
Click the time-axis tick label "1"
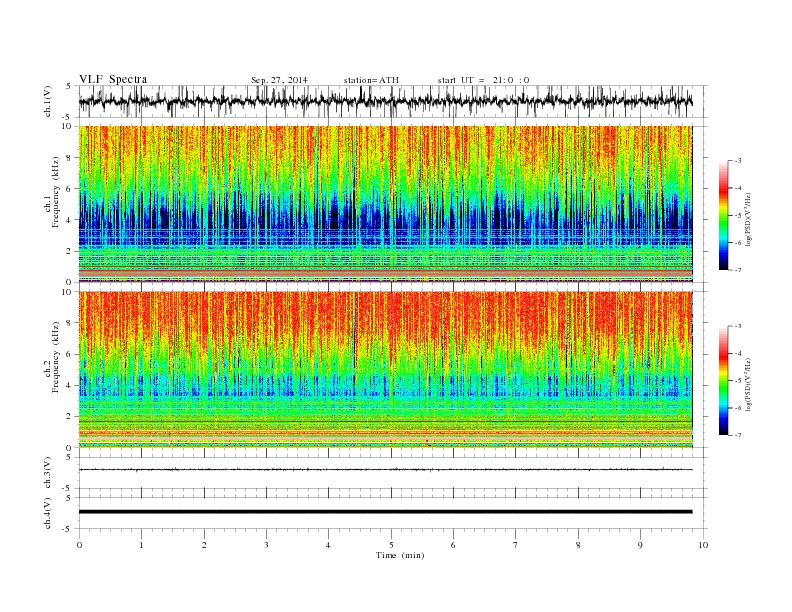click(x=141, y=545)
